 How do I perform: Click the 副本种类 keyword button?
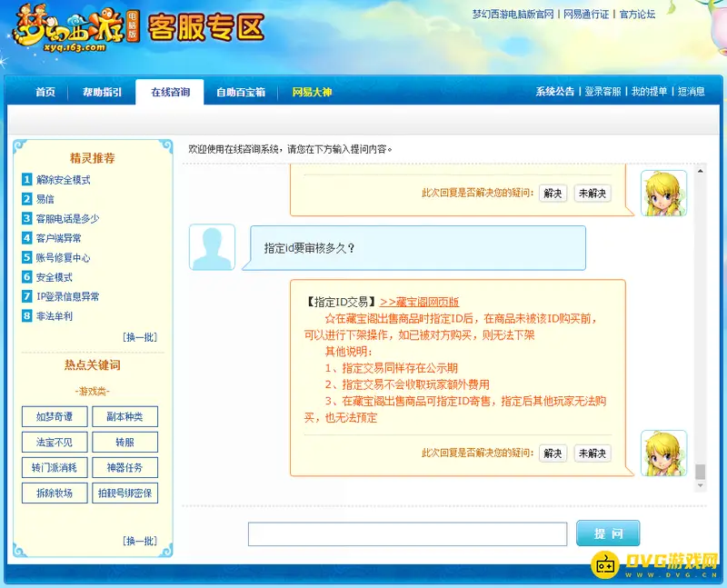pos(124,416)
